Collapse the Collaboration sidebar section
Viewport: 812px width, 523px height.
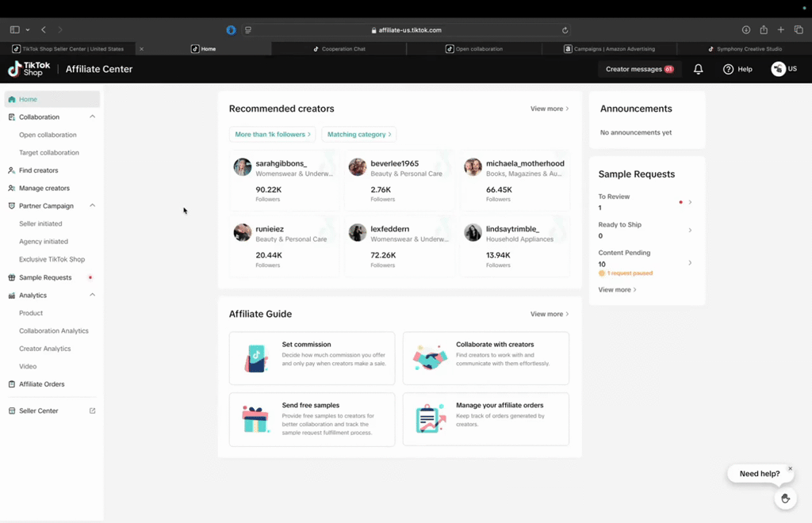(92, 117)
